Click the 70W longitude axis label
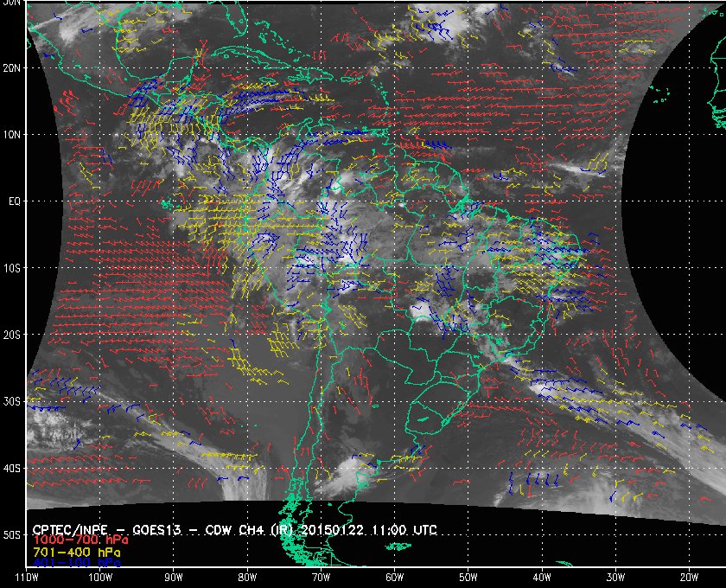Screen dimensions: 726x588 (321, 578)
